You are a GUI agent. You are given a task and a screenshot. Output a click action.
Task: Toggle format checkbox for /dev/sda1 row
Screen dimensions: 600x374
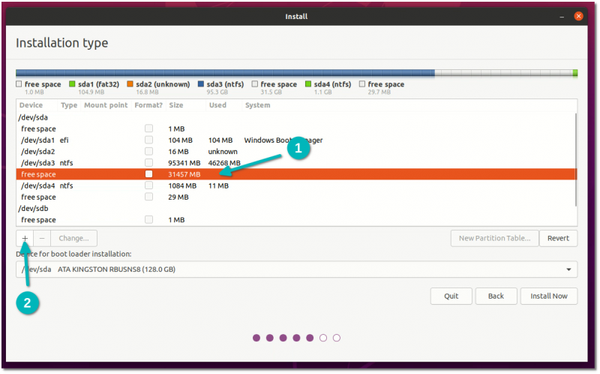pos(149,140)
